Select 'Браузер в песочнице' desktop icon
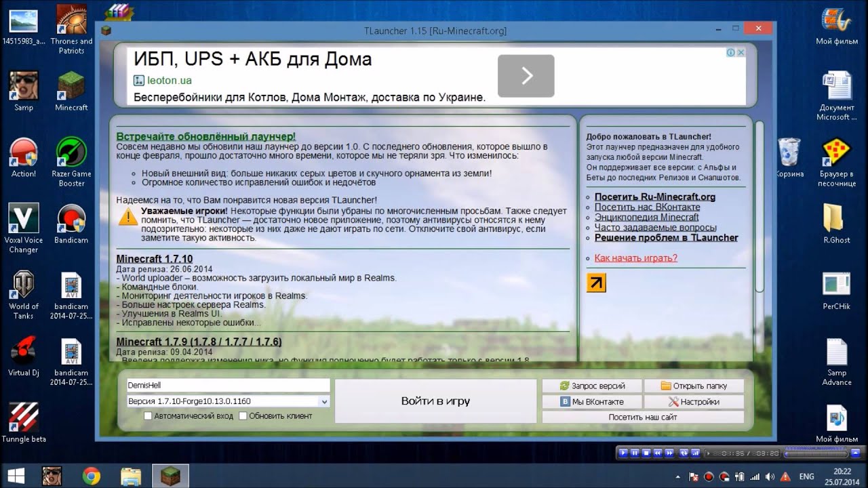The width and height of the screenshot is (868, 488). (837, 162)
